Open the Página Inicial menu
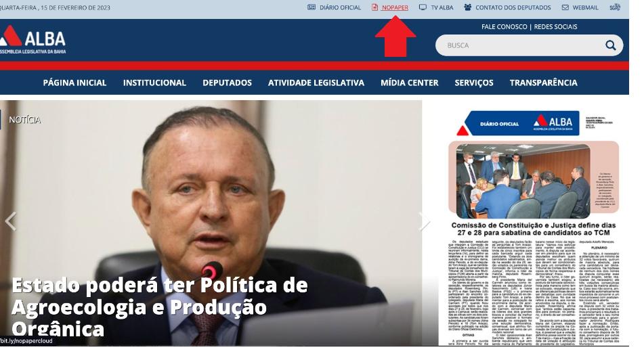Viewport: 644px width, 362px height. click(x=74, y=83)
